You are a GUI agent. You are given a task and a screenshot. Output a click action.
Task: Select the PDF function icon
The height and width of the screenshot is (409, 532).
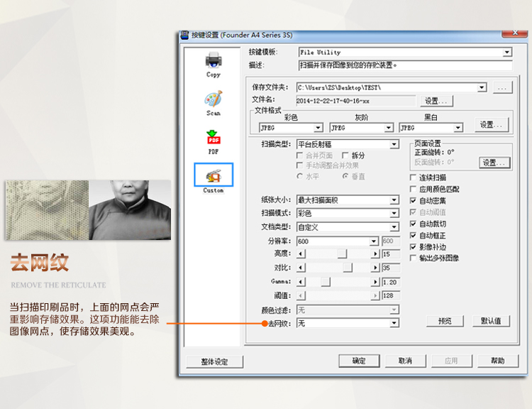(x=214, y=138)
